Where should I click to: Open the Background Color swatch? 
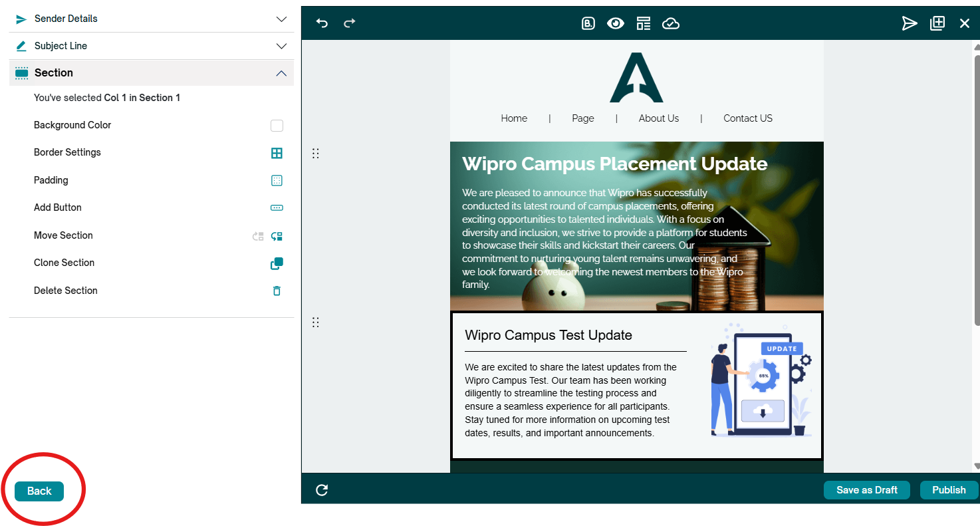click(277, 126)
